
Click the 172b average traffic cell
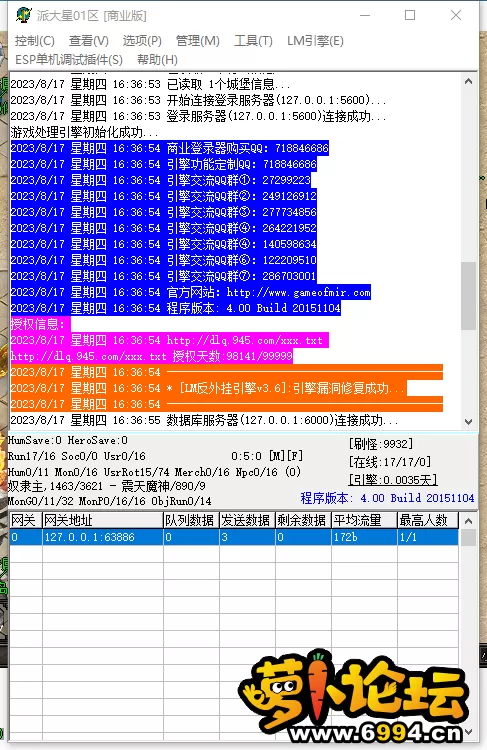pos(364,537)
